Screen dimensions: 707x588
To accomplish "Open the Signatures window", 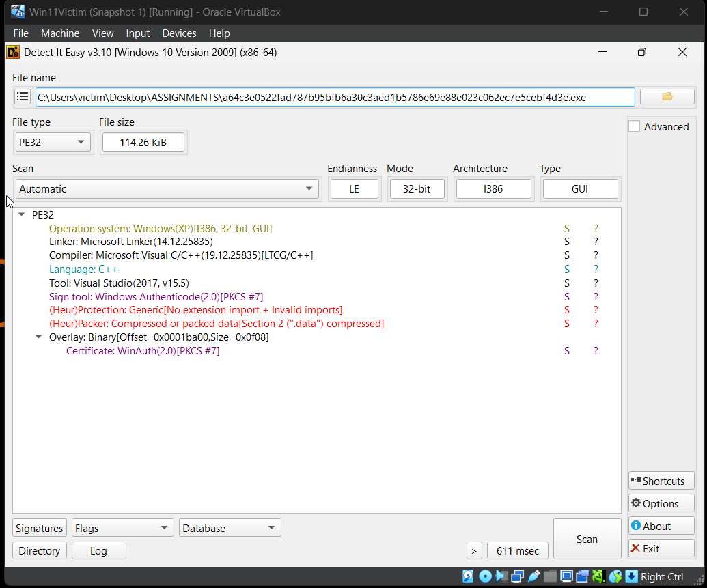I will (x=39, y=527).
